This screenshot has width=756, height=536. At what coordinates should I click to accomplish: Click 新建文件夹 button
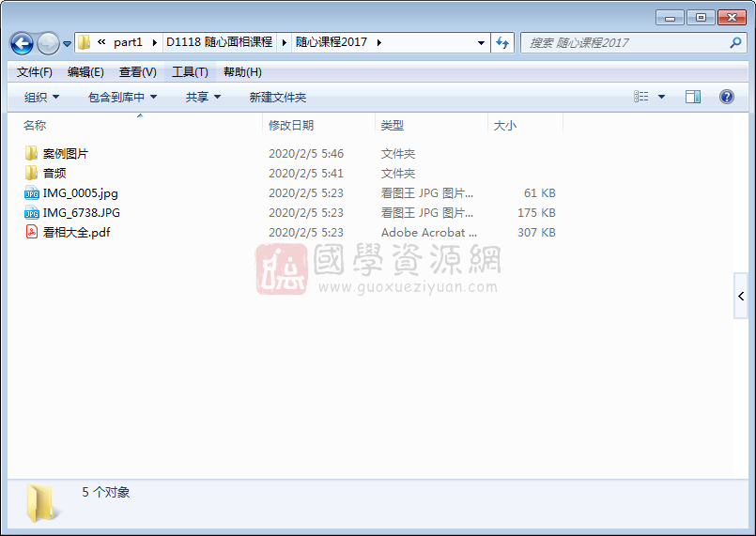[278, 98]
